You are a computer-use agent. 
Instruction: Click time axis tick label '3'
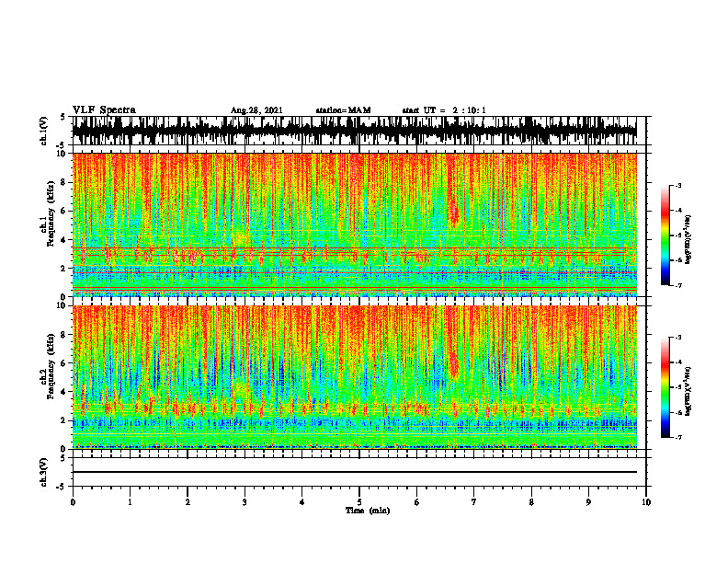[245, 502]
